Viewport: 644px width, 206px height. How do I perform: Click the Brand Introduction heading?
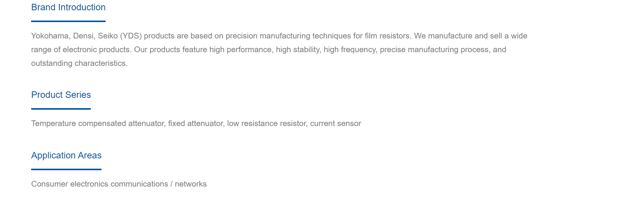pyautogui.click(x=68, y=7)
